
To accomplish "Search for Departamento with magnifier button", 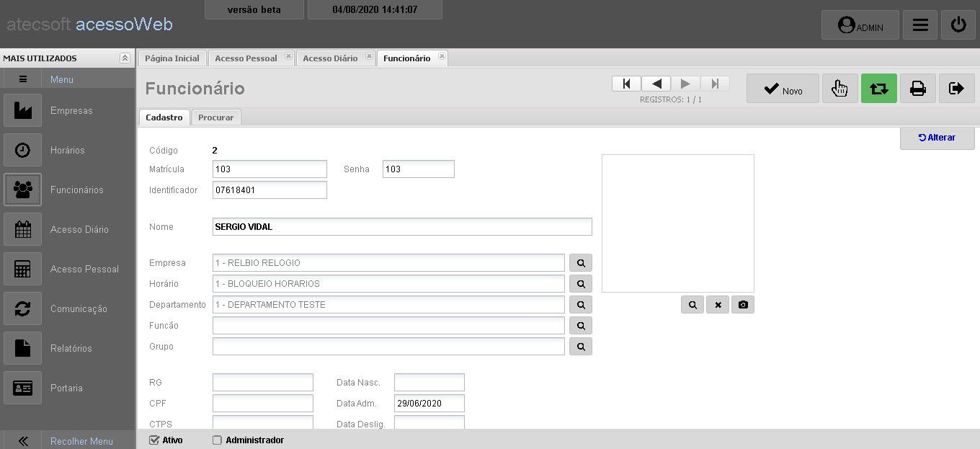I will click(x=581, y=305).
